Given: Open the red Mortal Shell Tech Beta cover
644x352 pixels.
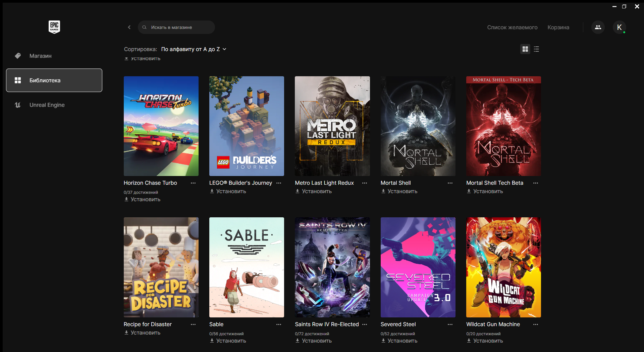Looking at the screenshot, I should point(503,126).
